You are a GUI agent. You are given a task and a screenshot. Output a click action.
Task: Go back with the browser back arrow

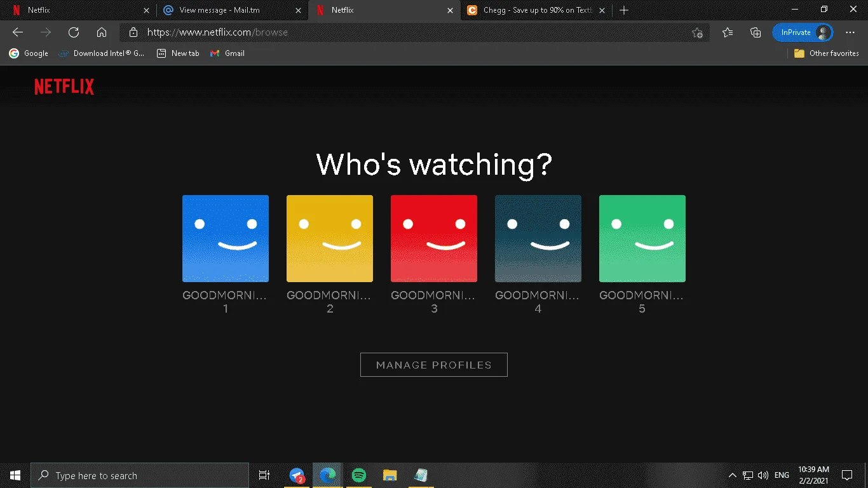click(18, 32)
